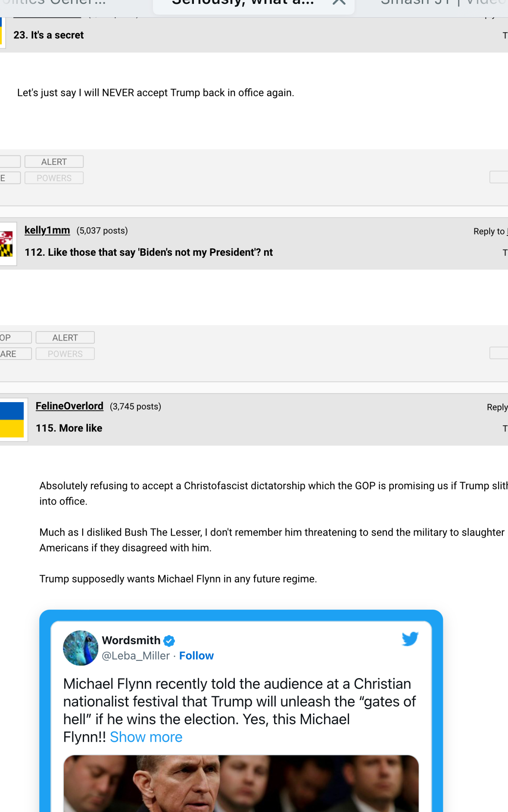Screen dimensions: 508x812
Task: Click Alert button under post 23
Action: [54, 162]
